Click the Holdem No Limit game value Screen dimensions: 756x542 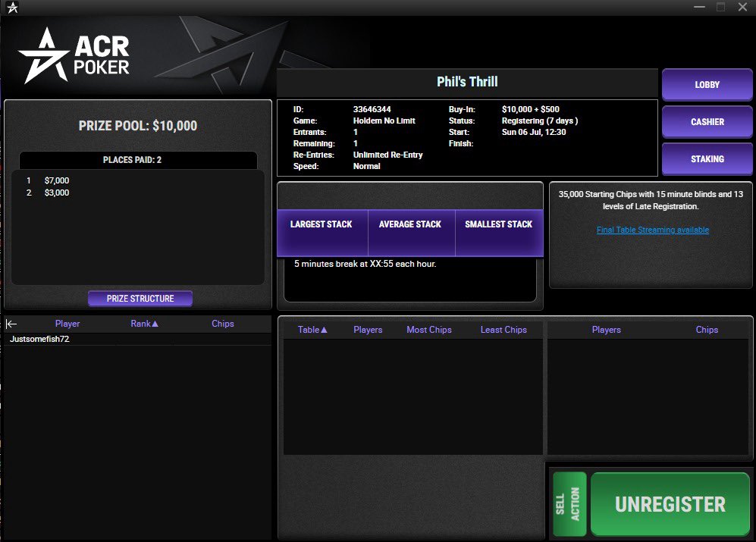pyautogui.click(x=384, y=121)
